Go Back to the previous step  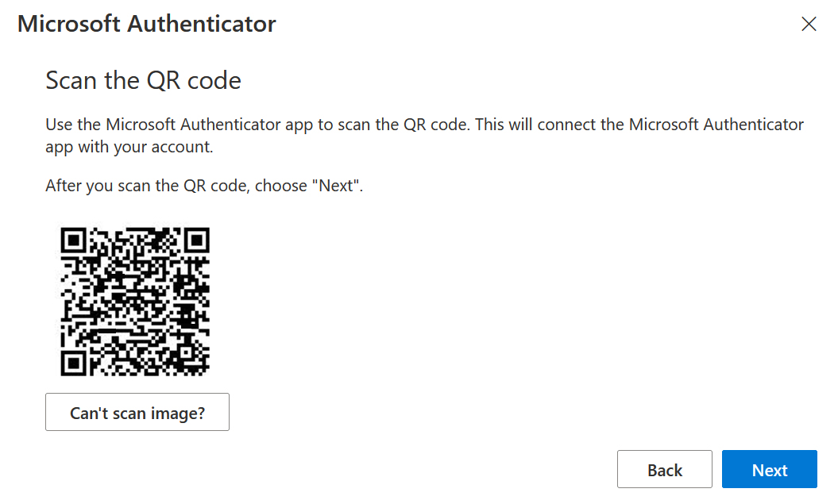coord(664,469)
